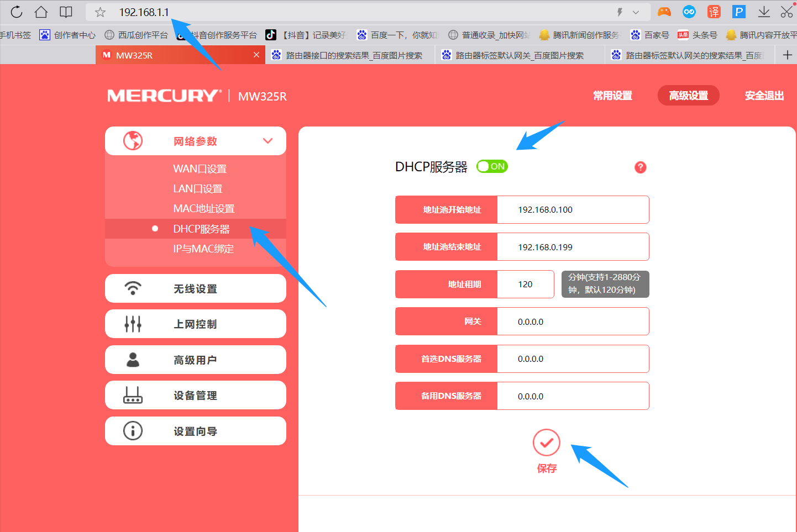The image size is (797, 532).
Task: Click the Wi-Fi icon of 无线设置
Action: tap(133, 288)
